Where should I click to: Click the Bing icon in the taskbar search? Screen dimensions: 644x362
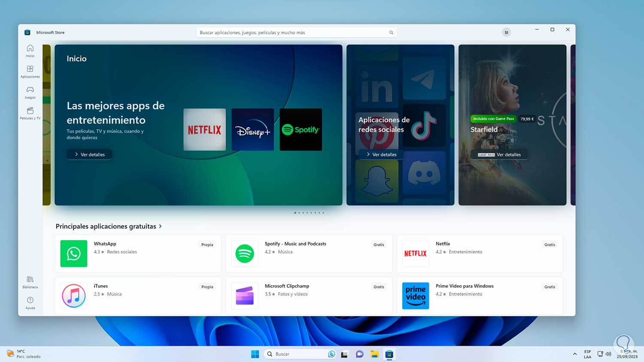coord(331,354)
